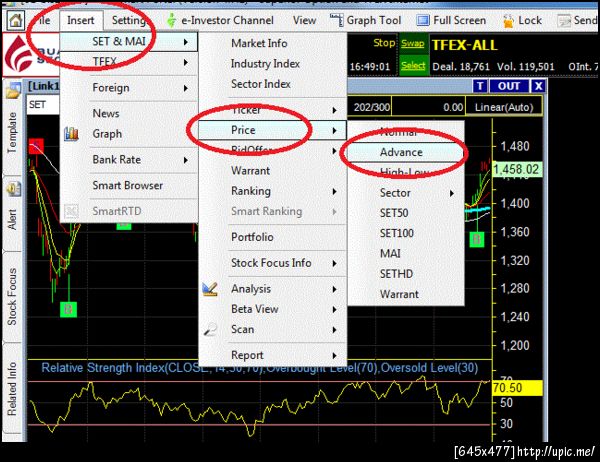Expand the Report submenu

tap(272, 356)
